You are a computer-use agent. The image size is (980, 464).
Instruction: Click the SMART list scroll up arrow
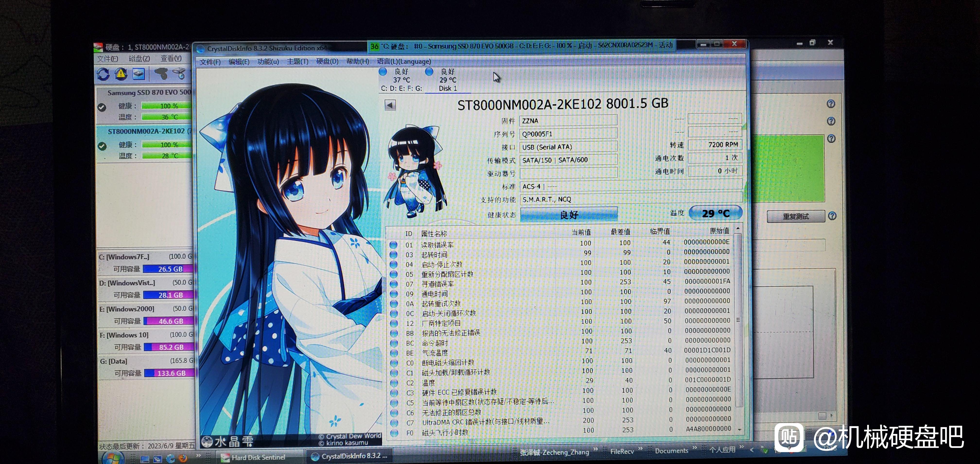point(738,228)
